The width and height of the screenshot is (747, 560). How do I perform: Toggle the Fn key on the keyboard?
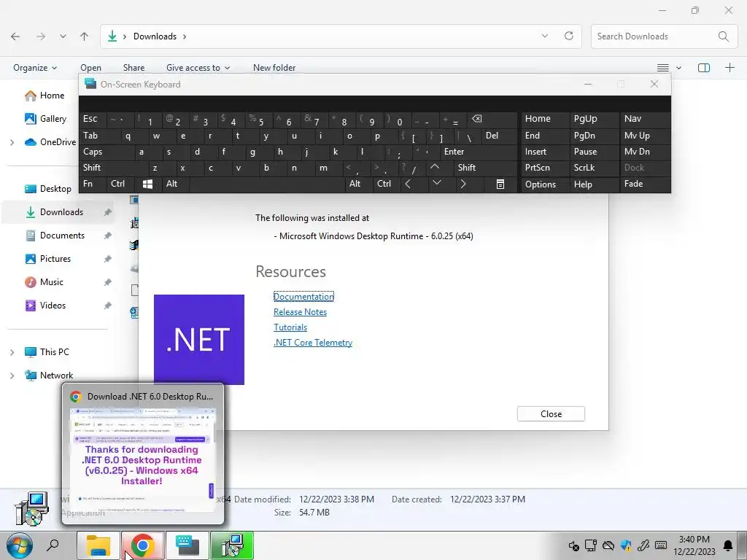pyautogui.click(x=93, y=184)
